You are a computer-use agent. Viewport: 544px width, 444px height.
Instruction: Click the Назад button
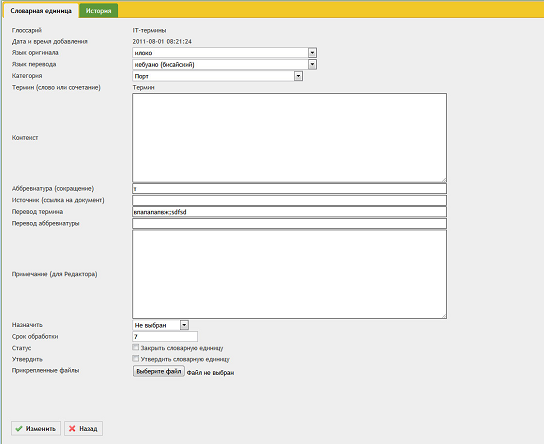(83, 429)
